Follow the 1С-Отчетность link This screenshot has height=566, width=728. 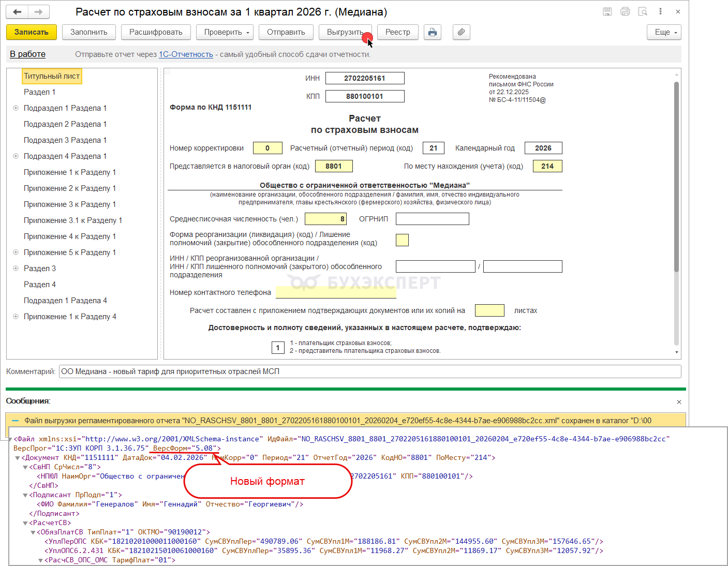tap(186, 54)
